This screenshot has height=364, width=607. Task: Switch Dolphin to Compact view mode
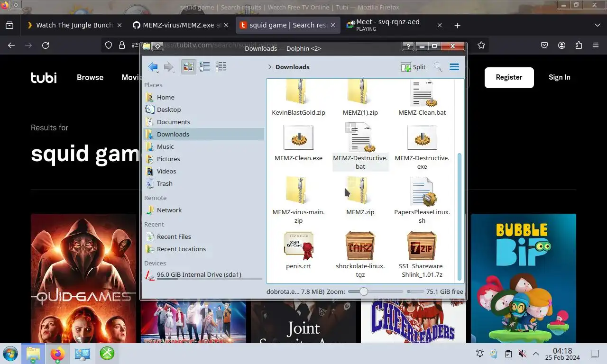point(205,67)
